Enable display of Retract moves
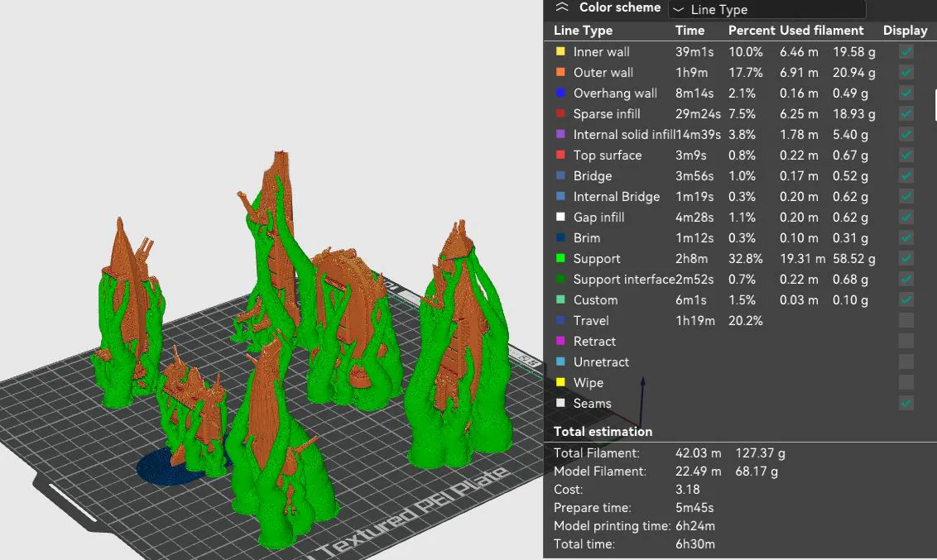This screenshot has width=937, height=560. tap(906, 341)
